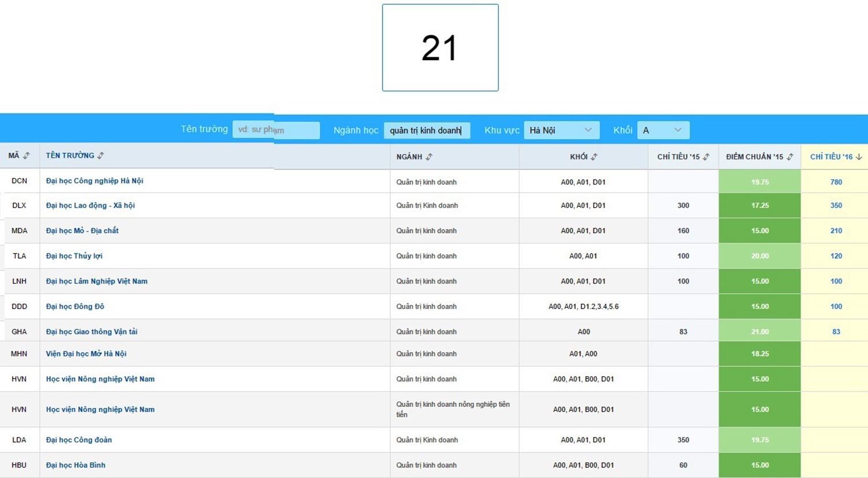
Task: Sort by CHỈ TIÊU '15 arrow icon
Action: (706, 157)
